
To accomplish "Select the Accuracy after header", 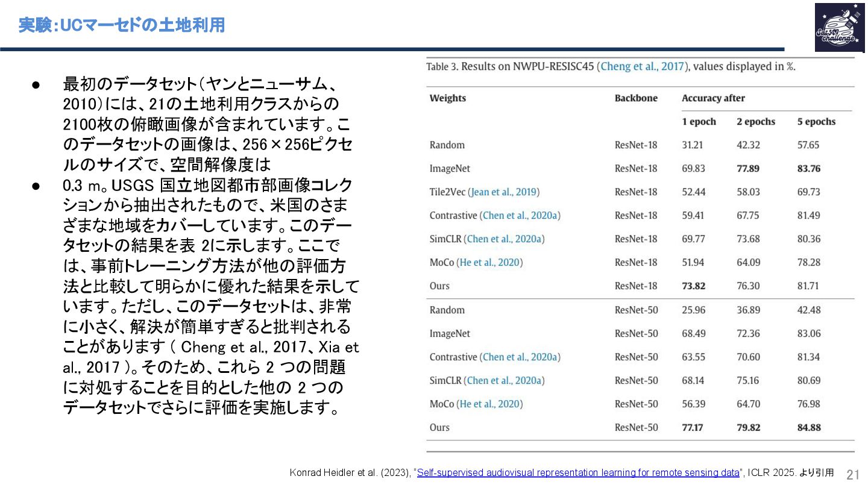I will pyautogui.click(x=713, y=98).
